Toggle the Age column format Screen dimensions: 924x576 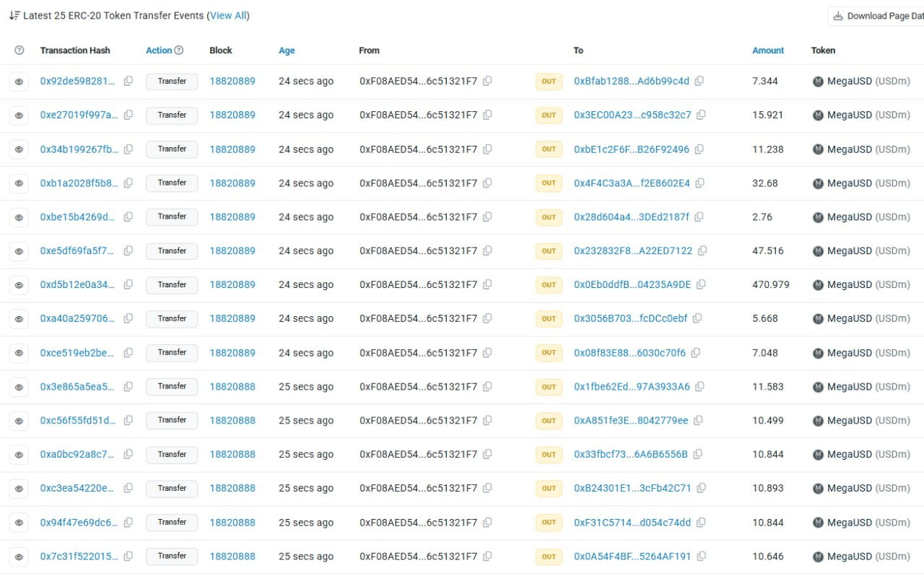pos(287,51)
